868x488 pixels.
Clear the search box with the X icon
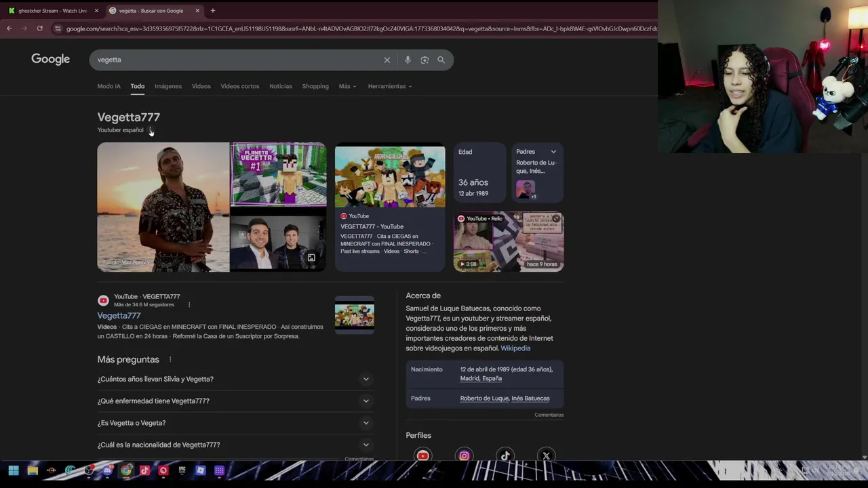(387, 60)
